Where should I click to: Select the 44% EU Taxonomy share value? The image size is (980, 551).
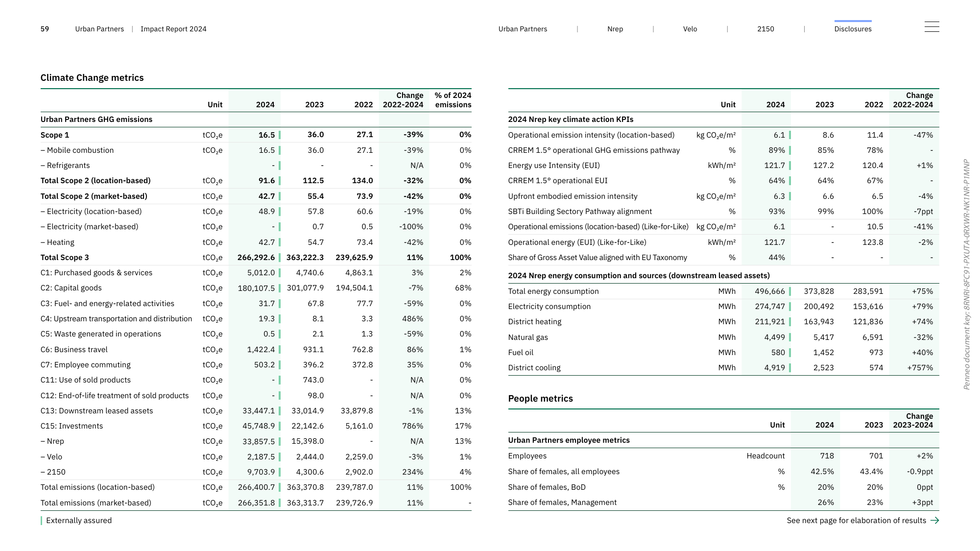tap(776, 257)
